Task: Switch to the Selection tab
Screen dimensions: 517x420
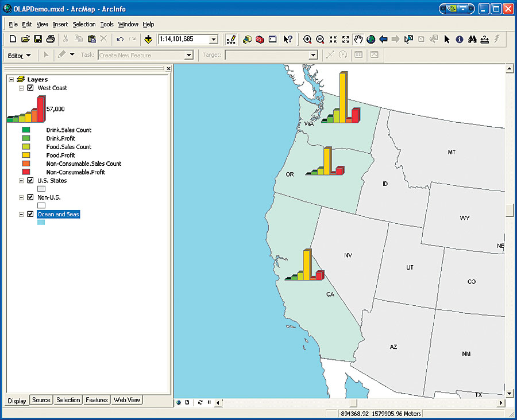Action: click(68, 400)
